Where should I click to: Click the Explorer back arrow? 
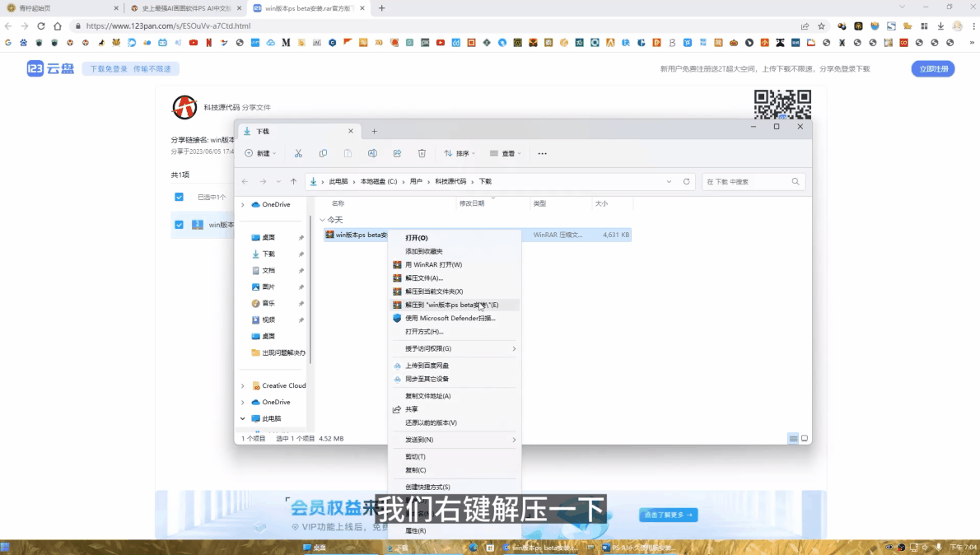tap(245, 181)
